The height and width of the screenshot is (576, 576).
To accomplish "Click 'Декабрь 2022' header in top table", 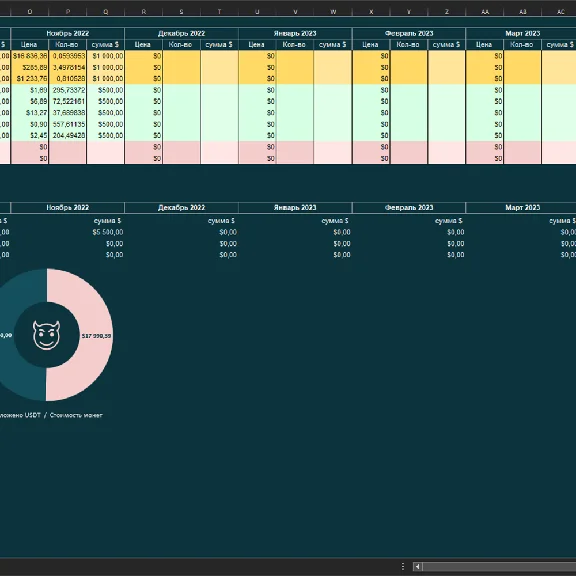I will click(181, 33).
